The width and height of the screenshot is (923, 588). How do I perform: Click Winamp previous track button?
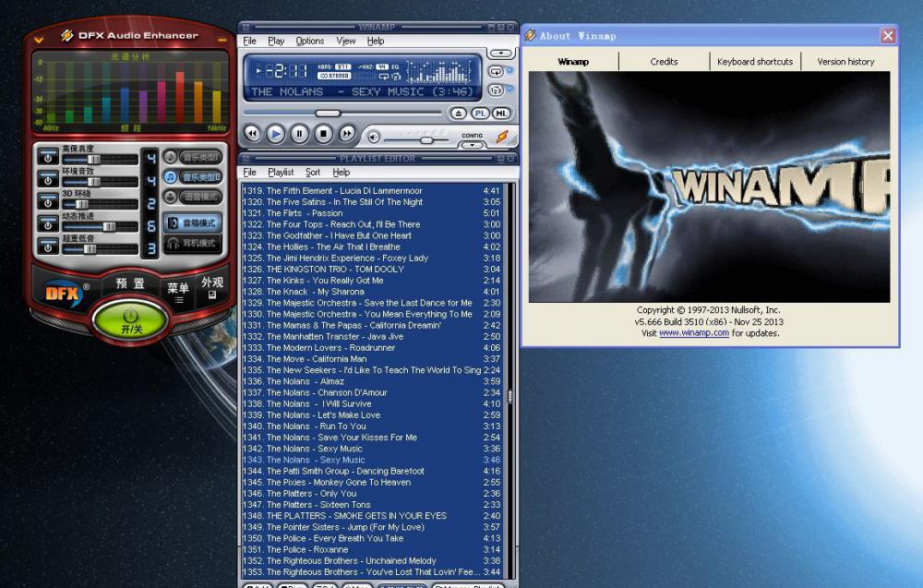(x=253, y=134)
